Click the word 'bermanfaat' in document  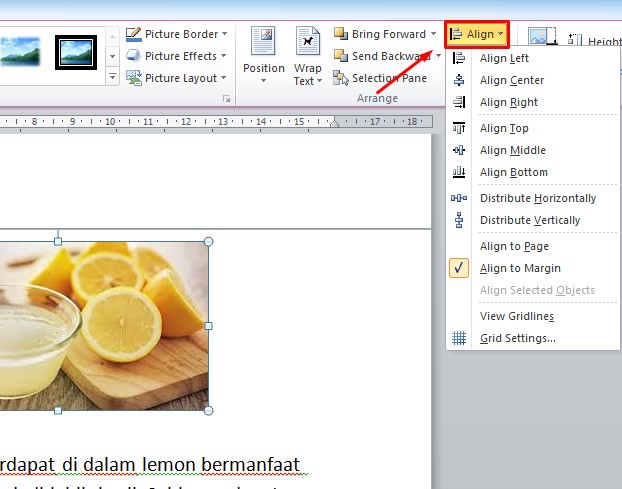250,465
